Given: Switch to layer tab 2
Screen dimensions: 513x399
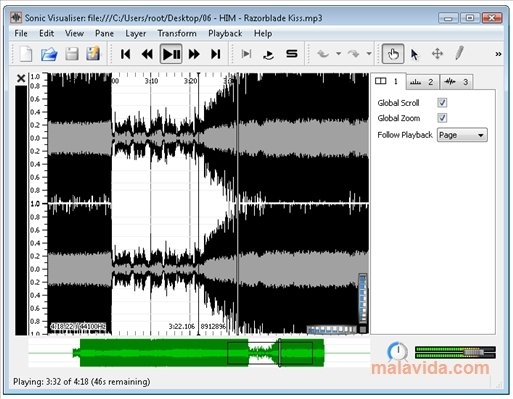Looking at the screenshot, I should coord(422,82).
